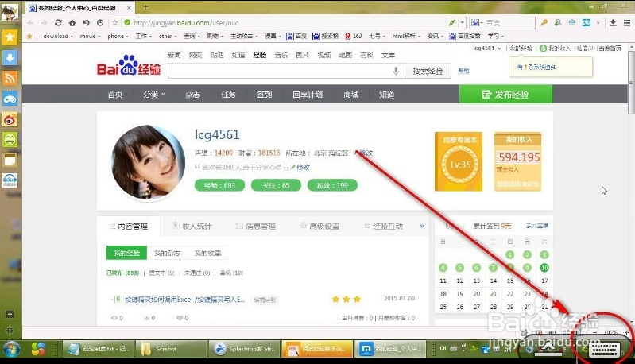635x364 pixels.
Task: Expand the download bookmarks folder
Action: tap(58, 36)
